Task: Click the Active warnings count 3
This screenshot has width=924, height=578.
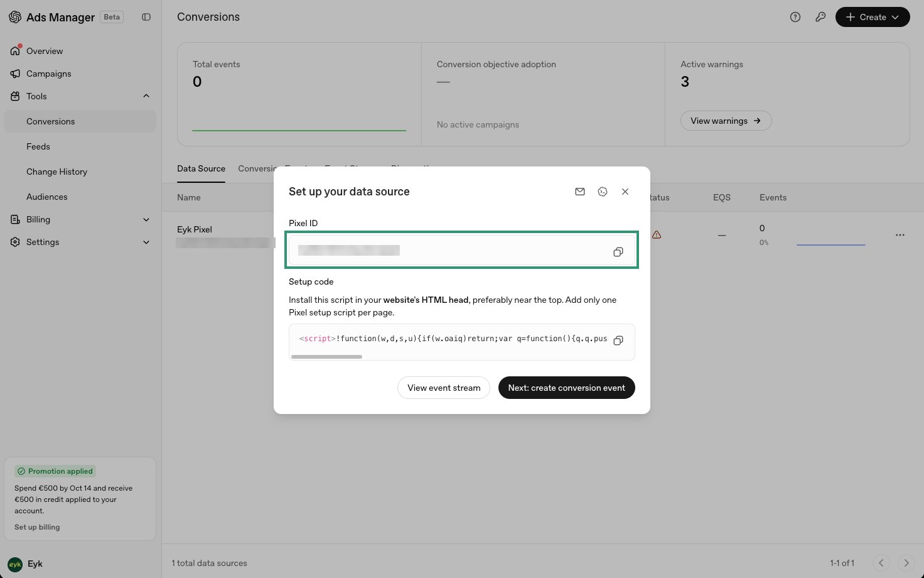Action: 685,82
